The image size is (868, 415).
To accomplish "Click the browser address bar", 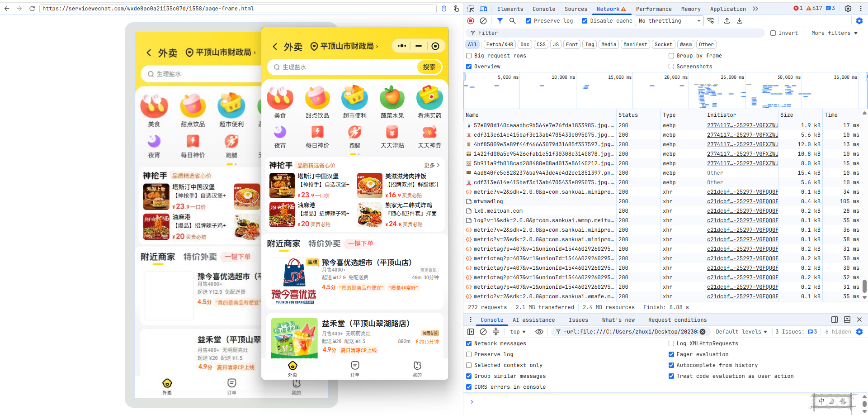I will pos(238,9).
